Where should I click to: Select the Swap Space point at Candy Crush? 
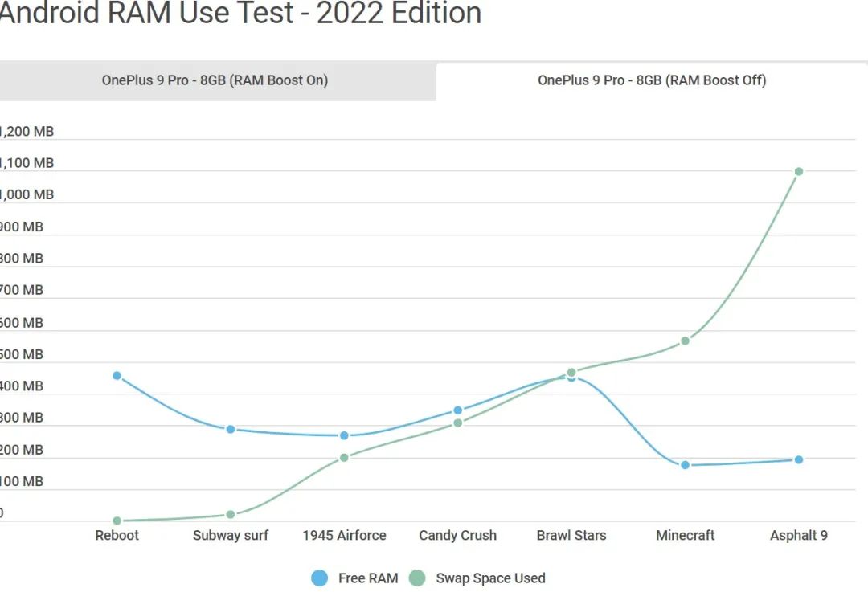pos(458,423)
